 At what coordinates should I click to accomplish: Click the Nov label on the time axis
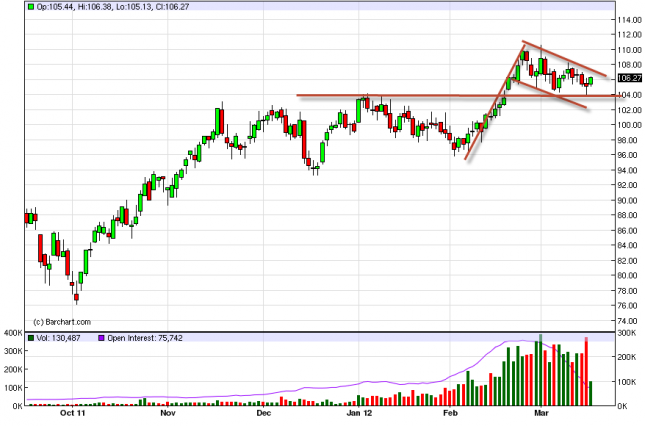(167, 412)
